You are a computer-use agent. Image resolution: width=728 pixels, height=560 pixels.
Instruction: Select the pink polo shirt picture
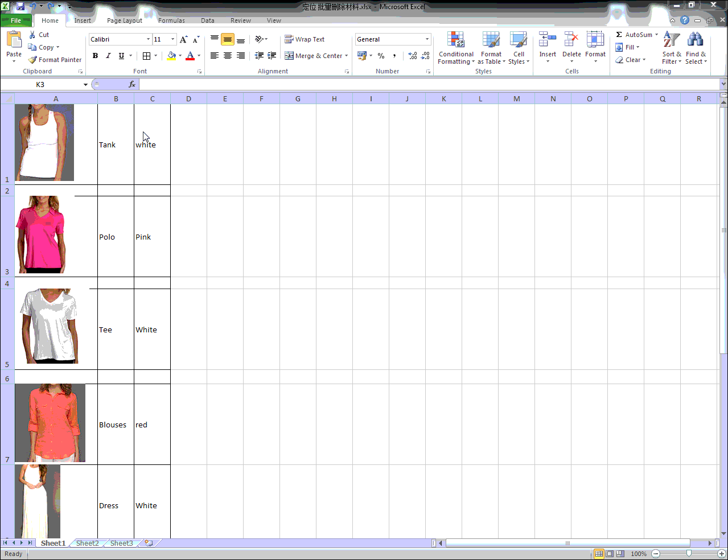coord(41,234)
